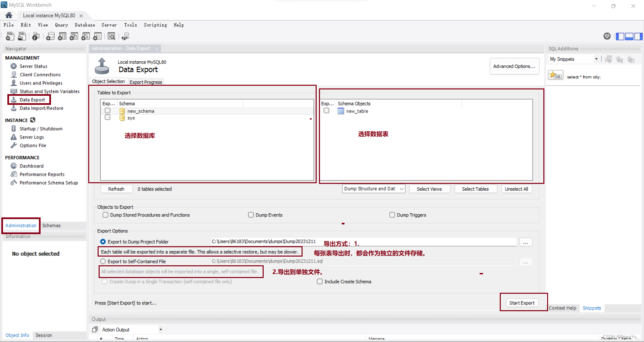Open an SQL script file icon

click(x=22, y=36)
